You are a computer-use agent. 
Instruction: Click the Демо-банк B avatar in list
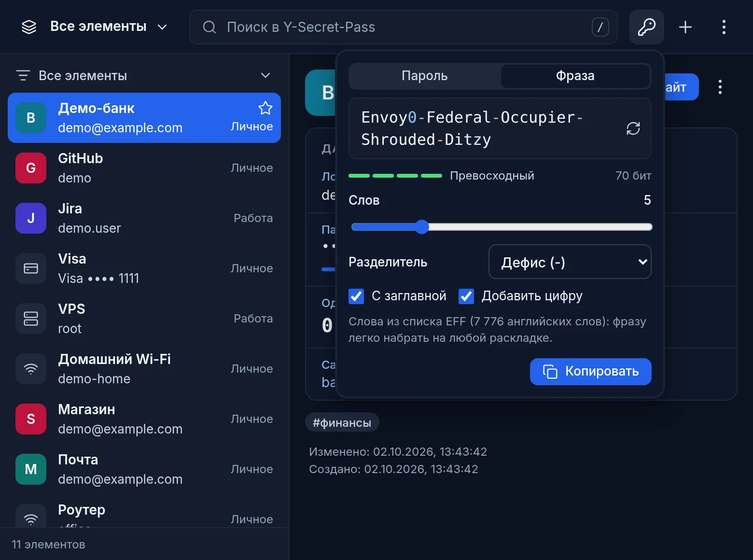31,118
